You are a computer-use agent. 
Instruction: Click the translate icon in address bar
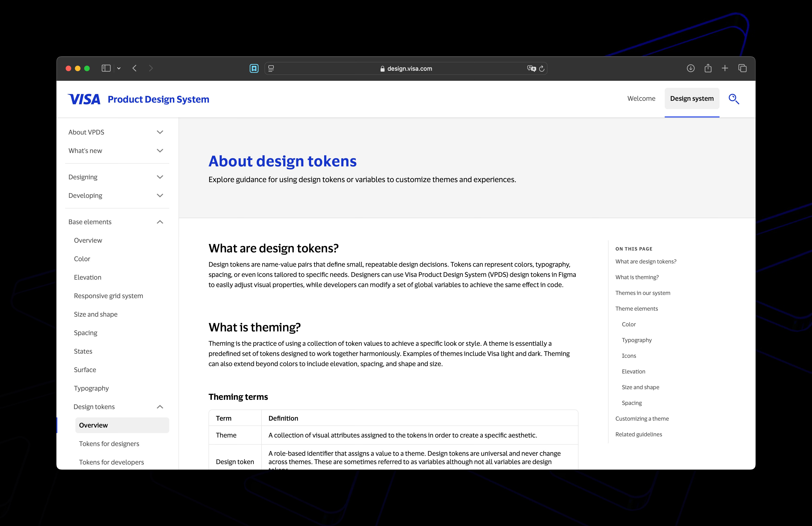click(x=531, y=68)
